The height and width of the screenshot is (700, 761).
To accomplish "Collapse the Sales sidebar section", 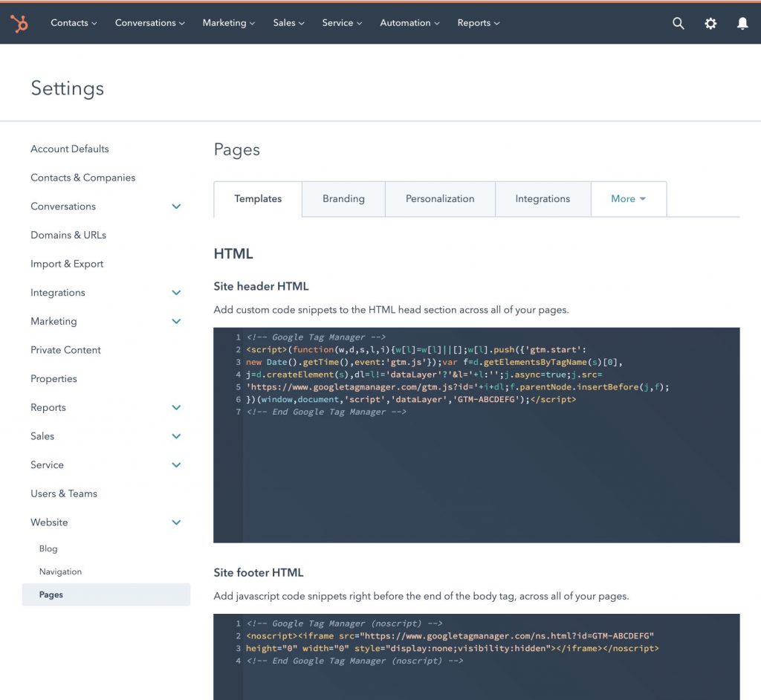I will [x=176, y=436].
